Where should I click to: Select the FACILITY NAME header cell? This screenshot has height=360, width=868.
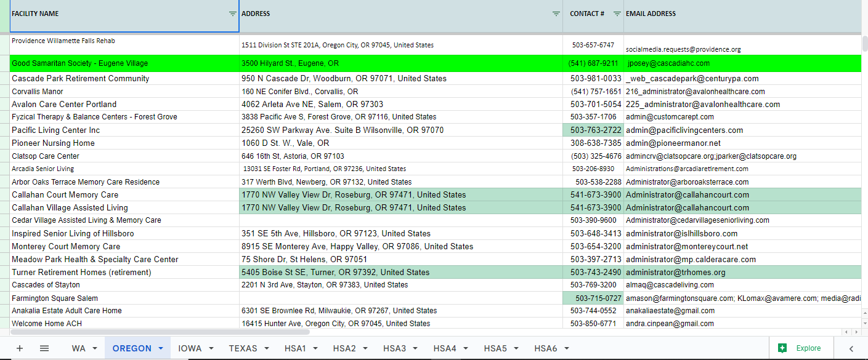click(124, 14)
